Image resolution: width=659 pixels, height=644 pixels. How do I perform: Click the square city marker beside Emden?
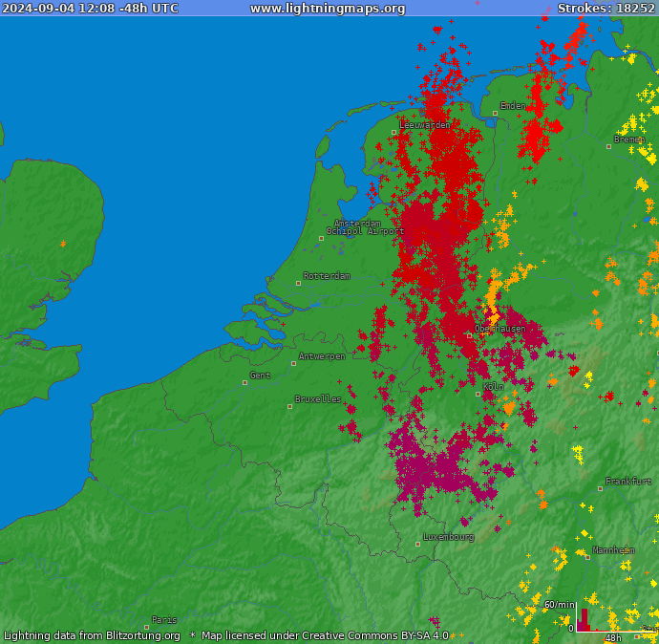tap(495, 114)
